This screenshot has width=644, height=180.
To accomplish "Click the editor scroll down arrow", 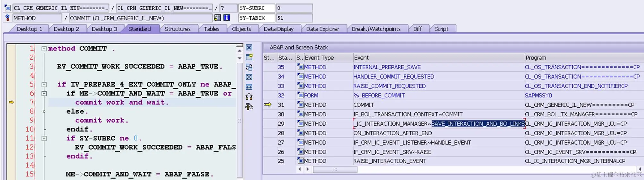I will tap(239, 59).
